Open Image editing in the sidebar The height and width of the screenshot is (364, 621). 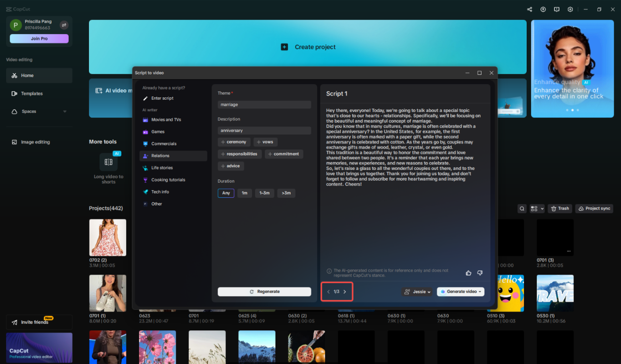coord(39,142)
